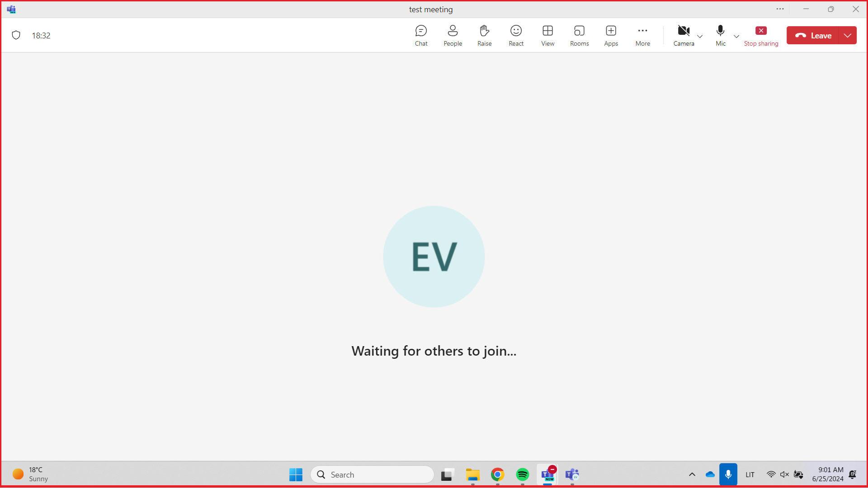
Task: Open the Mic device dropdown
Action: tap(736, 37)
